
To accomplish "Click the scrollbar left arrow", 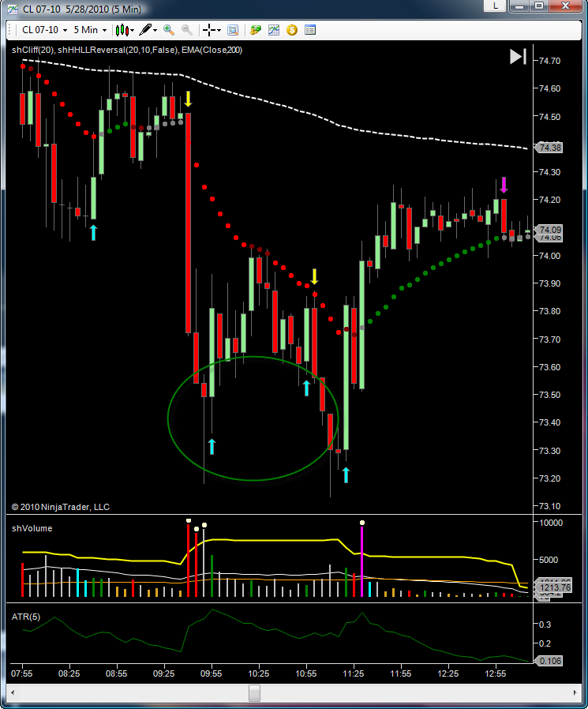I will (12, 692).
